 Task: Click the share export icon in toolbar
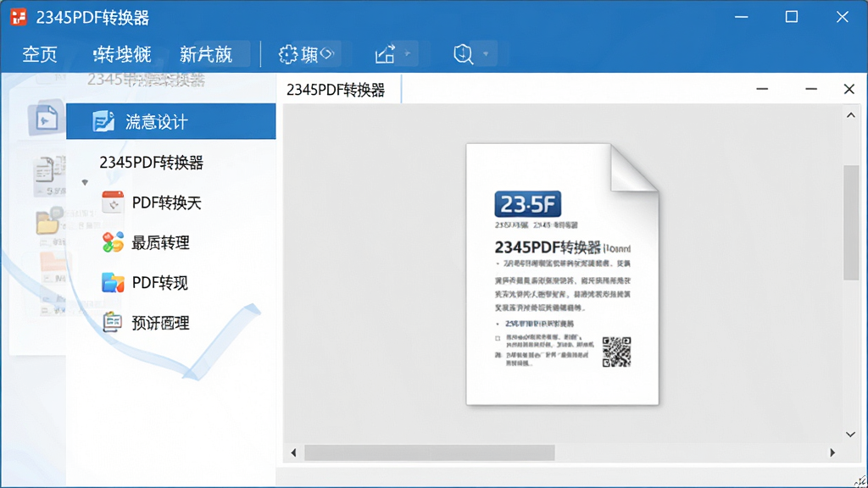click(x=386, y=54)
